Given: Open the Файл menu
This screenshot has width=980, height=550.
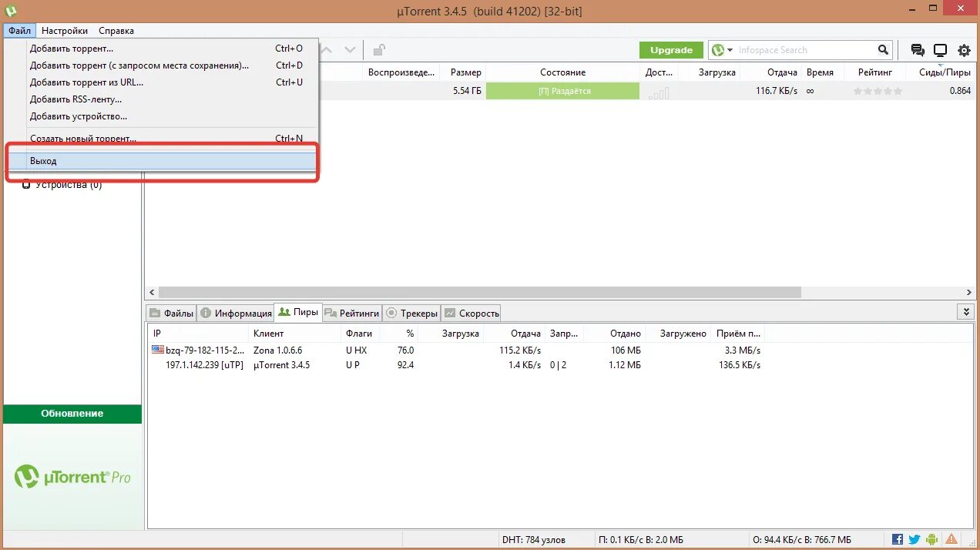Looking at the screenshot, I should (x=20, y=31).
